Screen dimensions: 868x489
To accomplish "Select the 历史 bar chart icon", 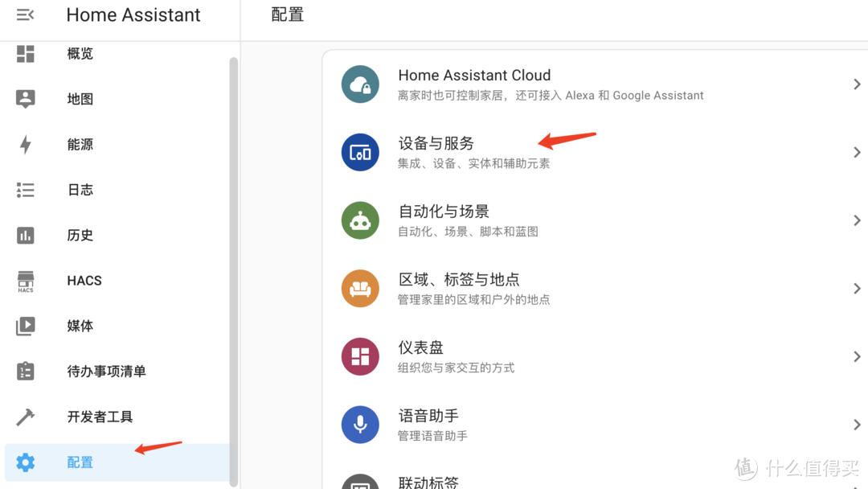I will (25, 235).
